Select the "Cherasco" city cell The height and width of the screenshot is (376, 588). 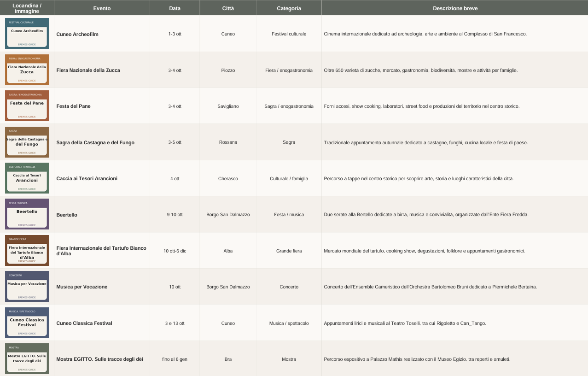228,178
